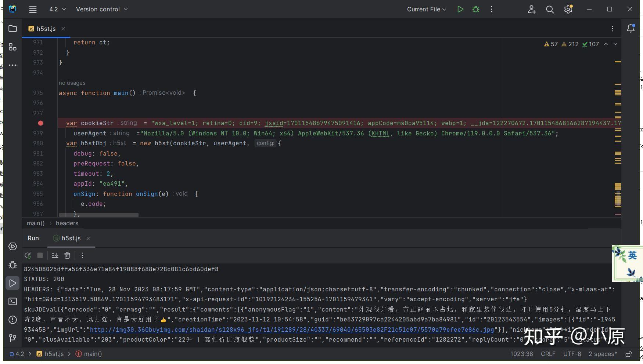The height and width of the screenshot is (364, 643).
Task: Start debugging with the bug icon
Action: click(x=476, y=10)
